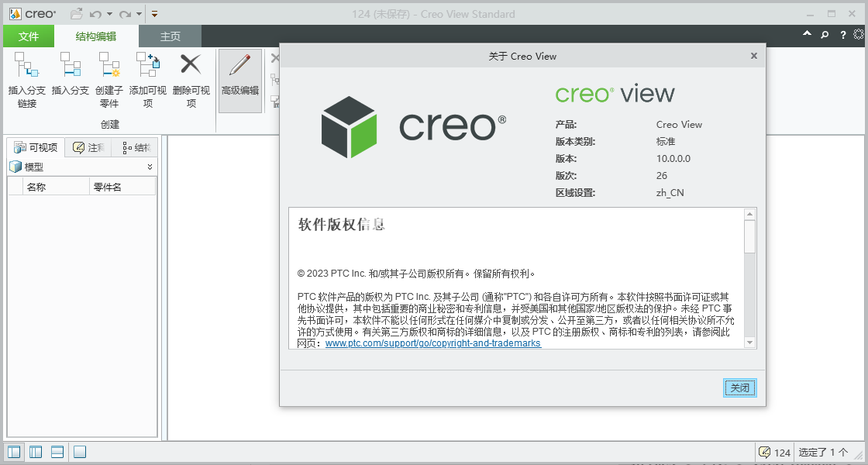Open help with the question mark icon
Image resolution: width=868 pixels, height=465 pixels.
(843, 35)
